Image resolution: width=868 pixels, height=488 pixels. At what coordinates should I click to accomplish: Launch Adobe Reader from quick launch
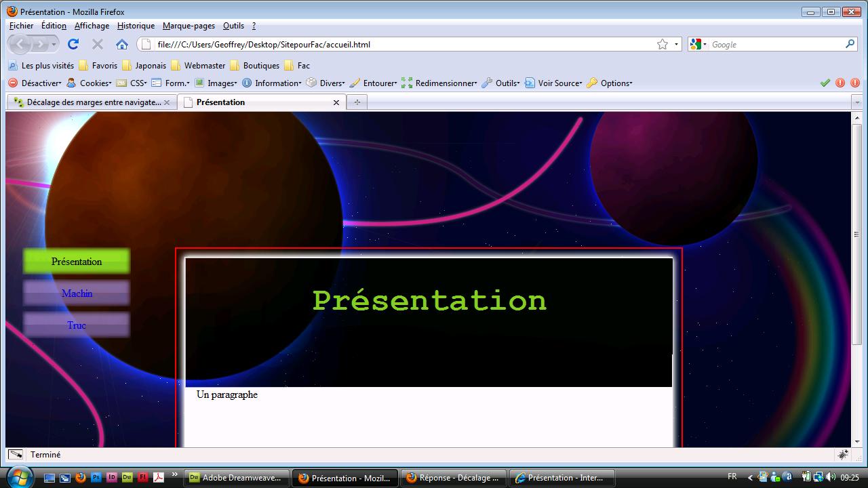click(x=158, y=477)
